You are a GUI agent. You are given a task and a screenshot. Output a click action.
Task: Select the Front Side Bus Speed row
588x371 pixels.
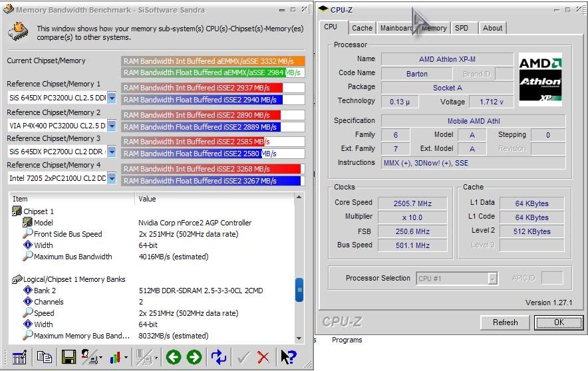[152, 234]
